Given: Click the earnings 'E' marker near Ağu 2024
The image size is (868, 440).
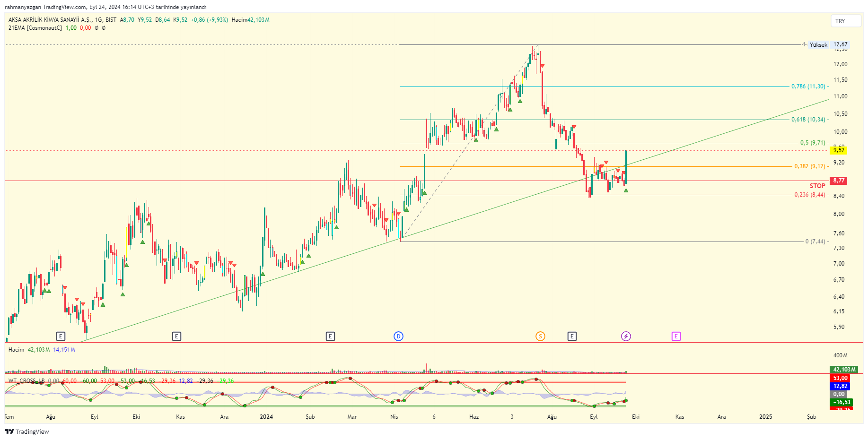Looking at the screenshot, I should pyautogui.click(x=572, y=336).
